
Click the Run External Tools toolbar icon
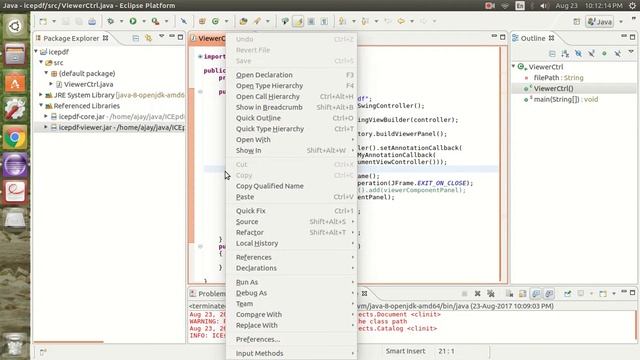point(156,21)
